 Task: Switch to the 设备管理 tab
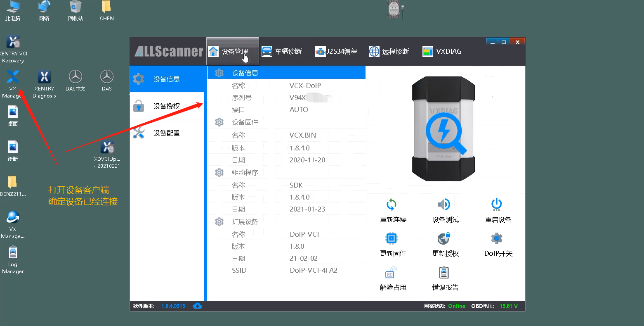click(233, 51)
